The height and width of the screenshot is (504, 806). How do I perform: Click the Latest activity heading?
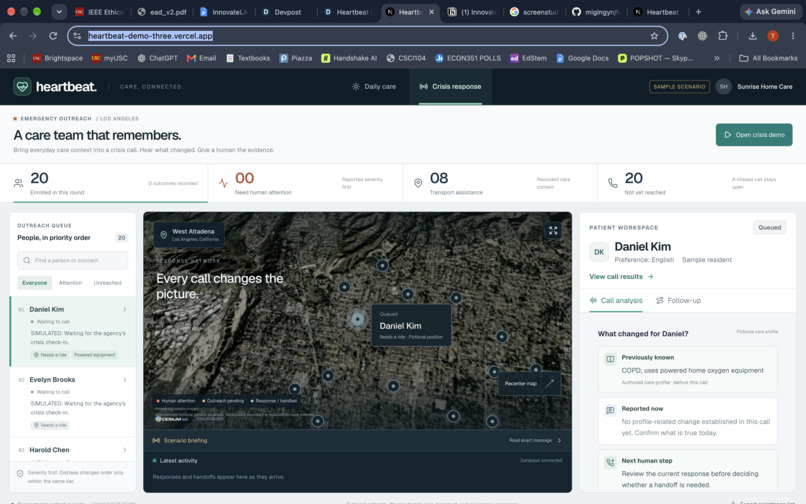(x=178, y=461)
